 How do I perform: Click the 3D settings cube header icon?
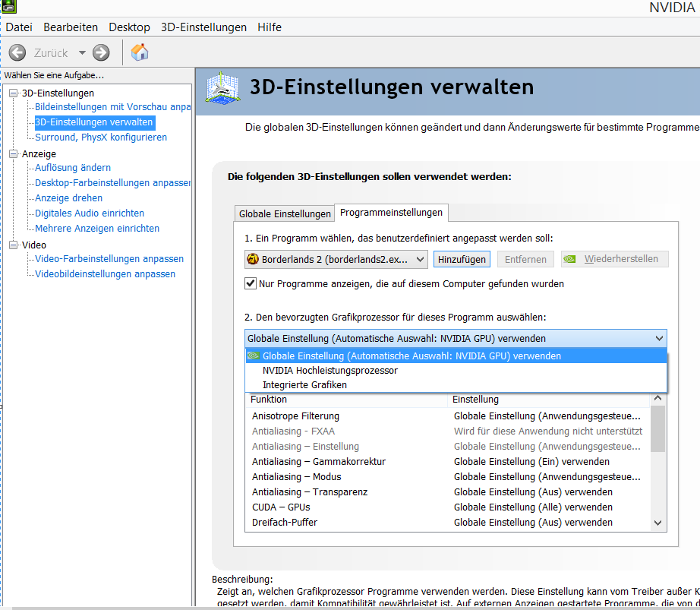pos(222,88)
